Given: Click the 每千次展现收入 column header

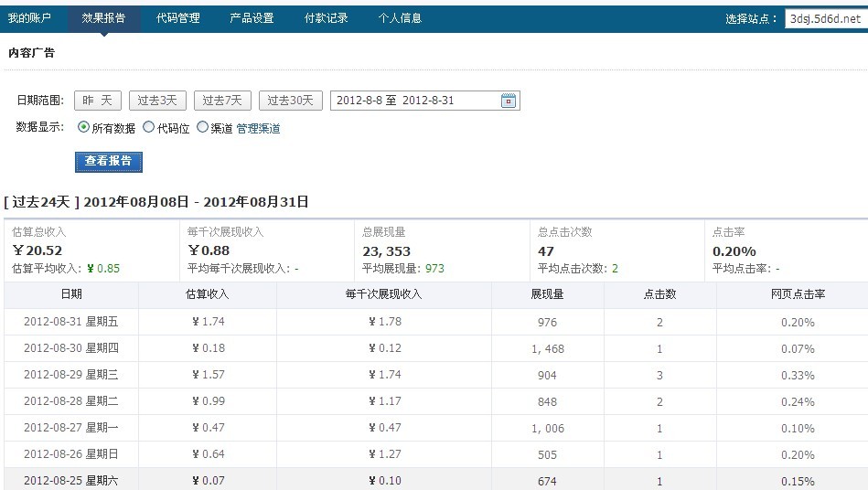Looking at the screenshot, I should click(x=383, y=294).
